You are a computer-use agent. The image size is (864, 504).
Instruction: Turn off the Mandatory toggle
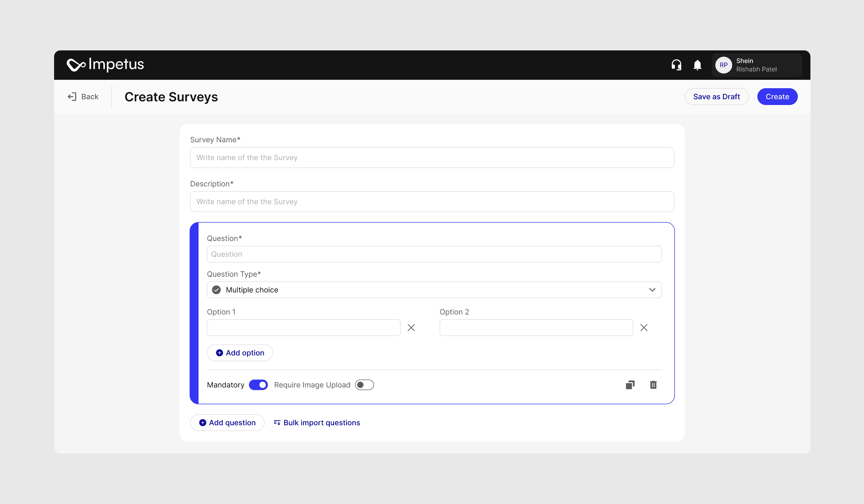(x=258, y=385)
